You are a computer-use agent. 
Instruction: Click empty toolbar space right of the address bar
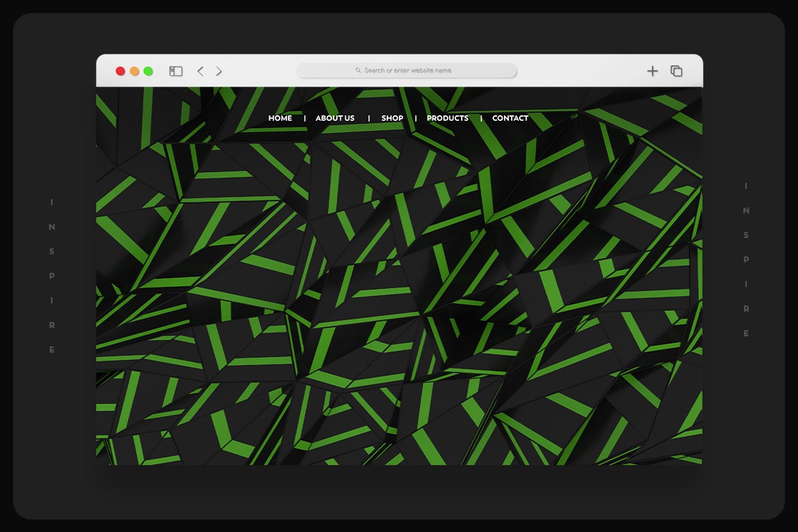point(580,71)
